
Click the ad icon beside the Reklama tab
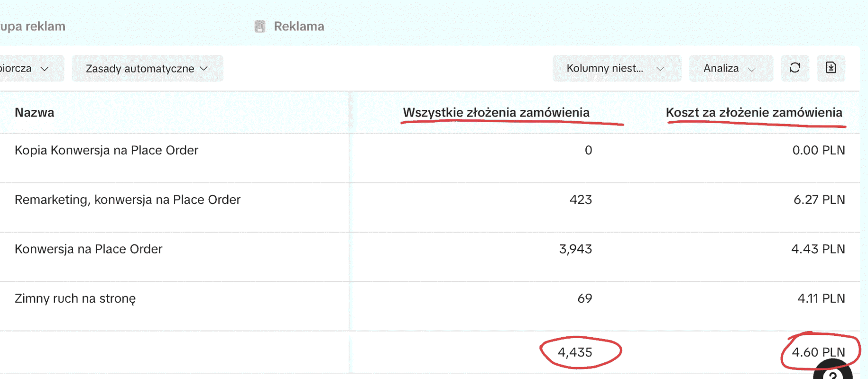[259, 27]
